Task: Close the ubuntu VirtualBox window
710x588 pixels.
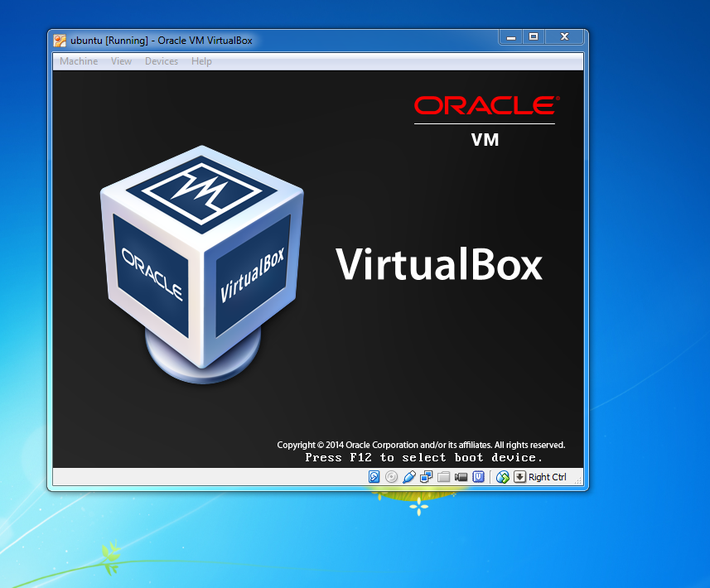Action: point(564,37)
